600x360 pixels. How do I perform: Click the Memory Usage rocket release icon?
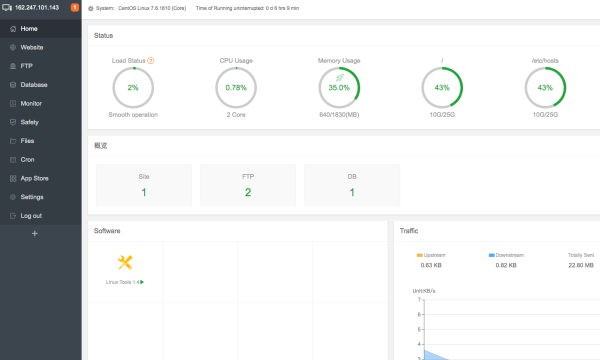click(339, 78)
